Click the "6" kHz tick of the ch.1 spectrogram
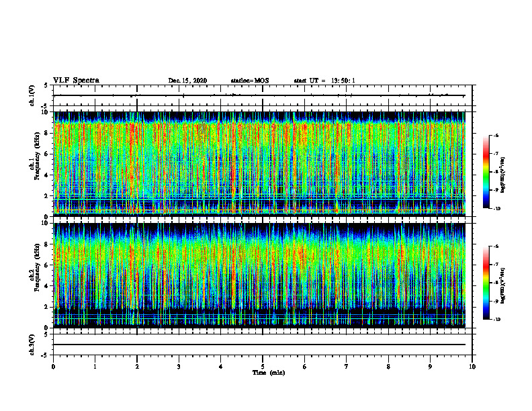The image size is (532, 411). [47, 154]
